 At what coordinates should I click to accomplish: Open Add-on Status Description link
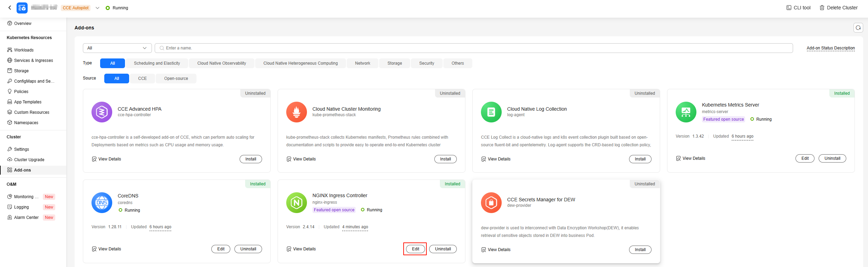[x=831, y=48]
